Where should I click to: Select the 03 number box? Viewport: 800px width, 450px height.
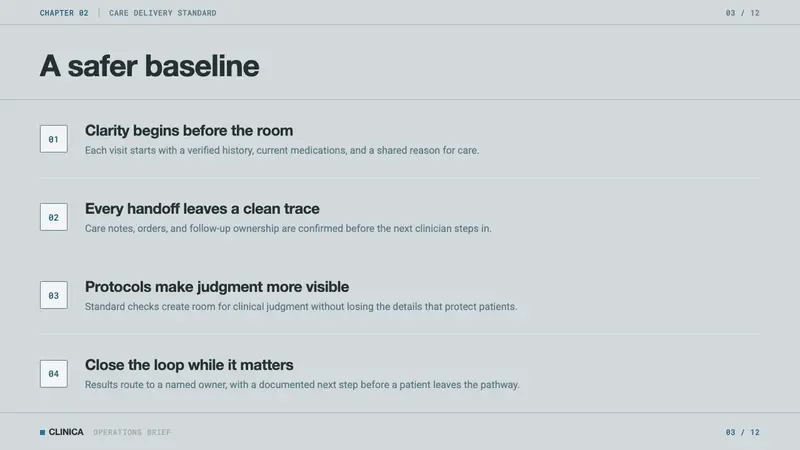pos(54,295)
